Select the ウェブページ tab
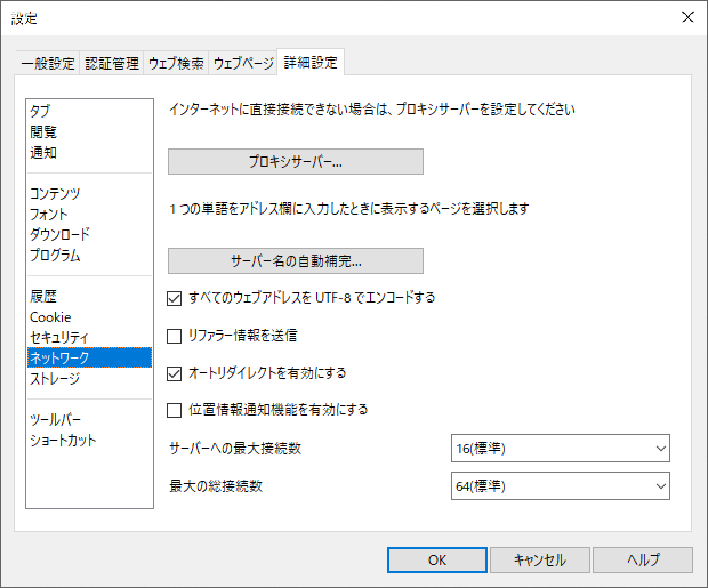Image resolution: width=708 pixels, height=588 pixels. pos(243,63)
